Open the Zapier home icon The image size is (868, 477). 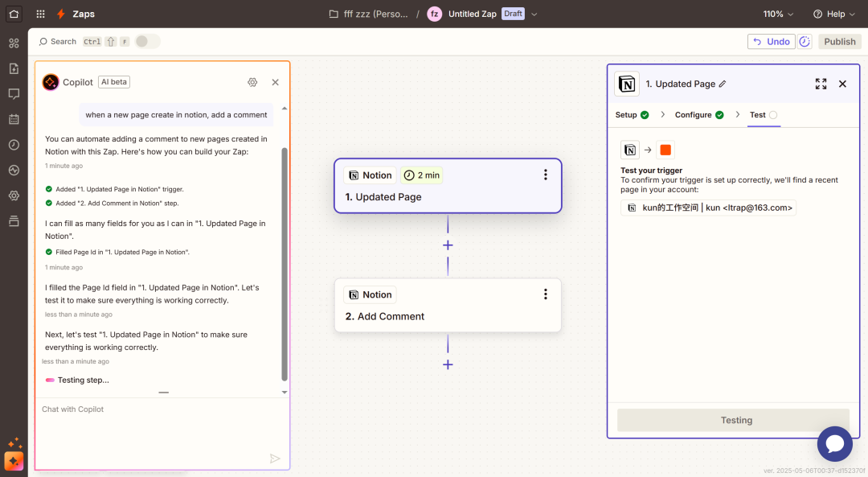[14, 14]
